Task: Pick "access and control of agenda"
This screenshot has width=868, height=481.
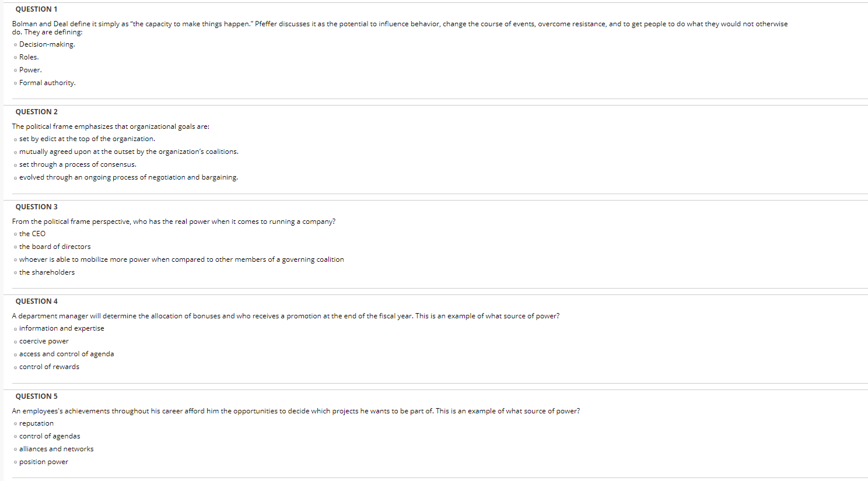Action: pos(15,354)
